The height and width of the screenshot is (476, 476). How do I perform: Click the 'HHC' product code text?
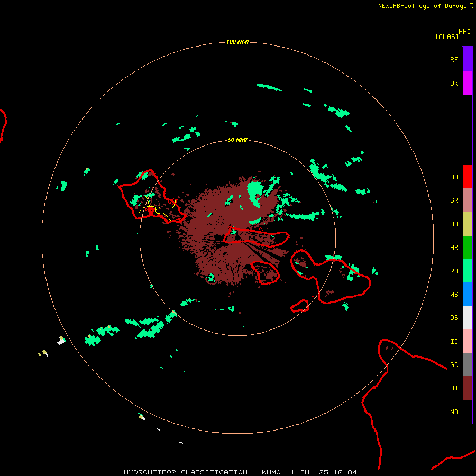point(464,32)
